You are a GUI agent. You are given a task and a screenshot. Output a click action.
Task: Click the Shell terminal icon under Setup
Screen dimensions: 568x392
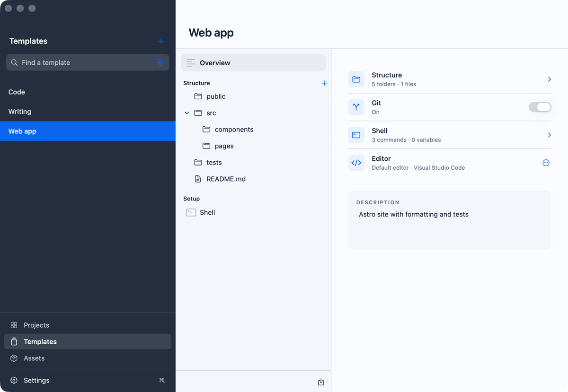tap(191, 213)
